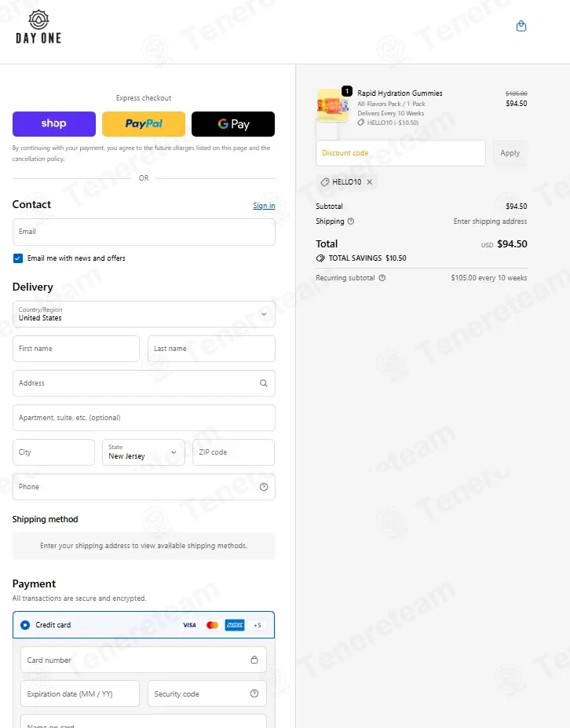Screen dimensions: 570x728
Task: Focus the Email input field
Action: tap(144, 232)
